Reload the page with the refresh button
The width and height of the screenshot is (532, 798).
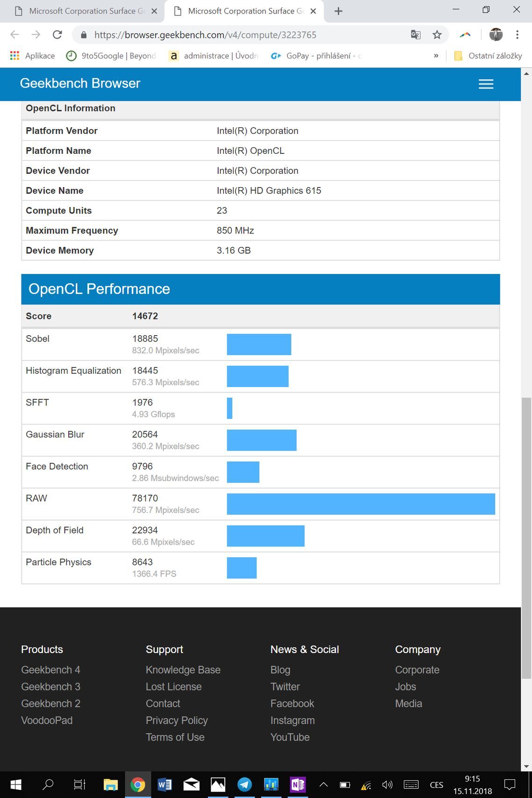(x=57, y=35)
